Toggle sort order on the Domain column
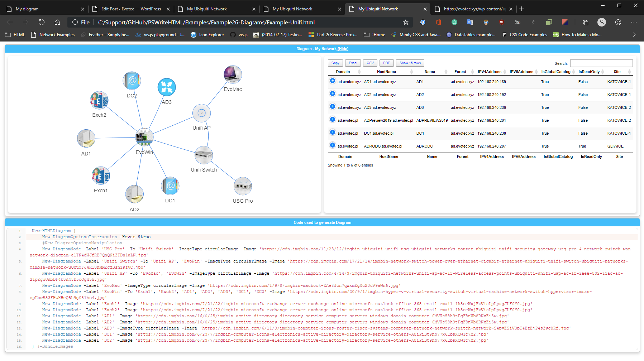Image resolution: width=644 pixels, height=361 pixels. tap(343, 72)
